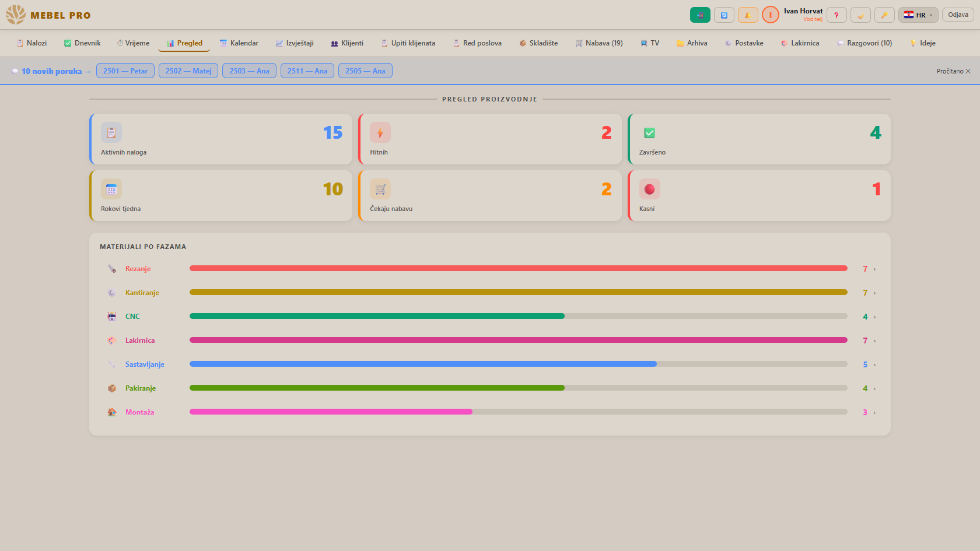
Task: Expand the Rezanje phase row arrow
Action: click(x=874, y=269)
